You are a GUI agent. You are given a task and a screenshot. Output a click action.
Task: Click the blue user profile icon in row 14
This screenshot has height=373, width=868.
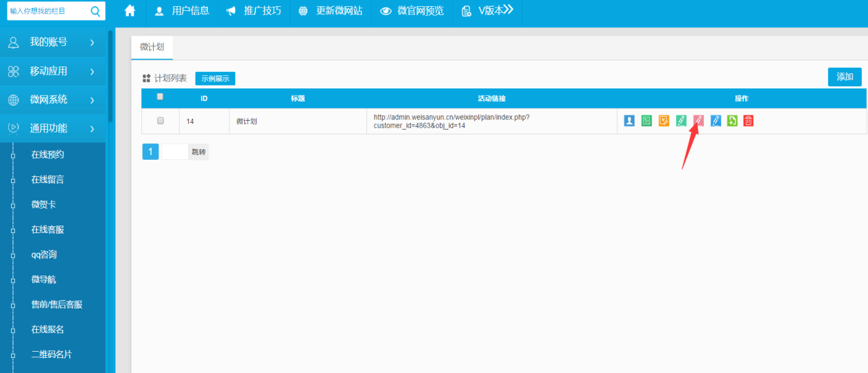(x=629, y=121)
